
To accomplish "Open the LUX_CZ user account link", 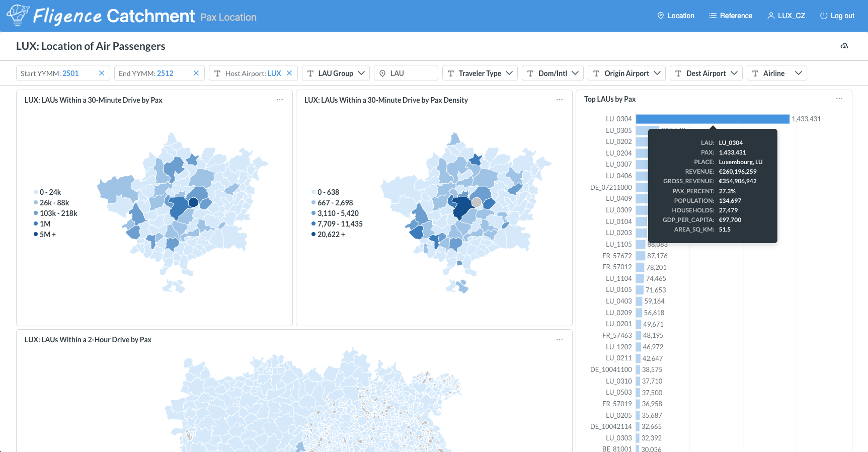I will pos(786,16).
